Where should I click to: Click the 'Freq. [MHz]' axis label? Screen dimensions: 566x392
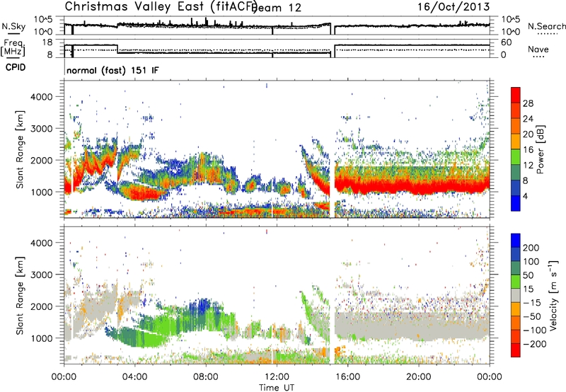(13, 47)
